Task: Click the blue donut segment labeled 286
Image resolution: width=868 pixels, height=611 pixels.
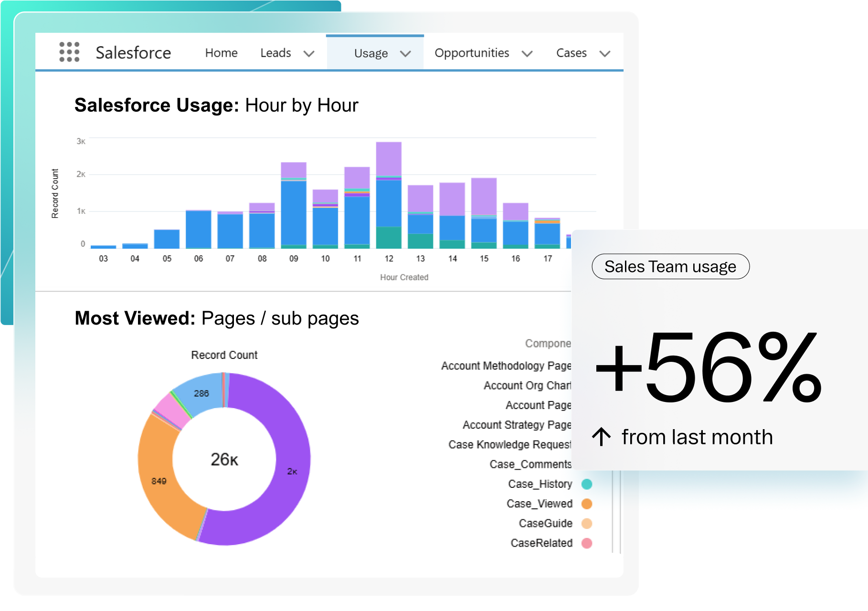Action: [x=201, y=393]
